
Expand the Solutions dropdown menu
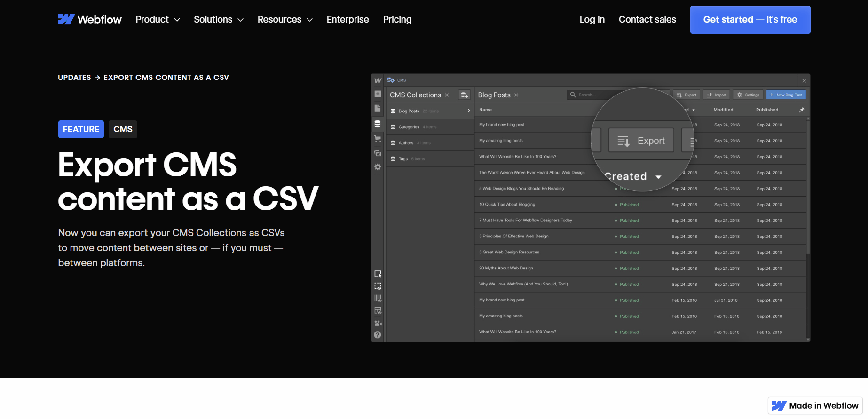(219, 19)
